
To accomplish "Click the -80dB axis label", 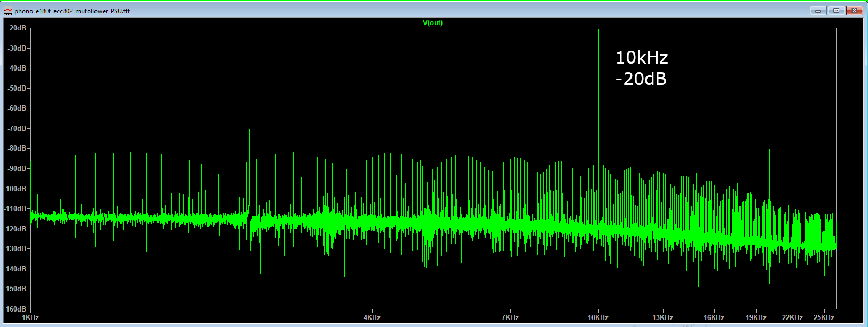I will [17, 148].
